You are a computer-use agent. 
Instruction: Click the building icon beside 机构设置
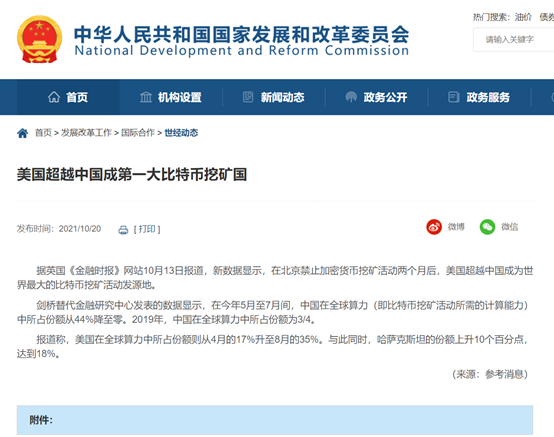[146, 97]
